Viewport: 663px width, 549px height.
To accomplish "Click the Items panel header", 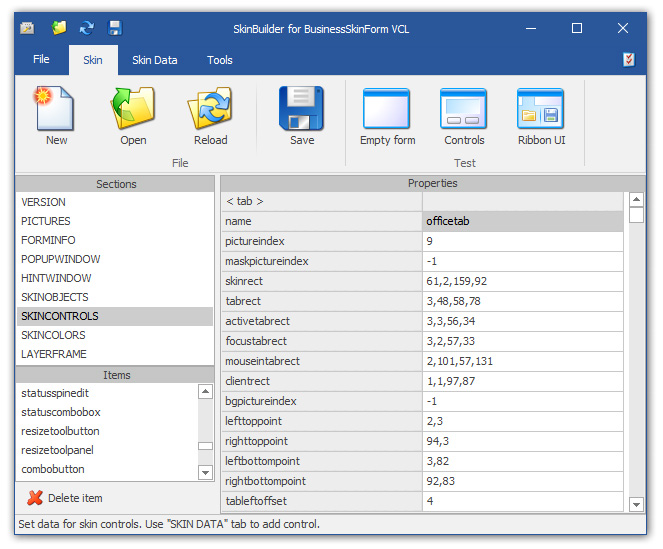I will [x=115, y=375].
